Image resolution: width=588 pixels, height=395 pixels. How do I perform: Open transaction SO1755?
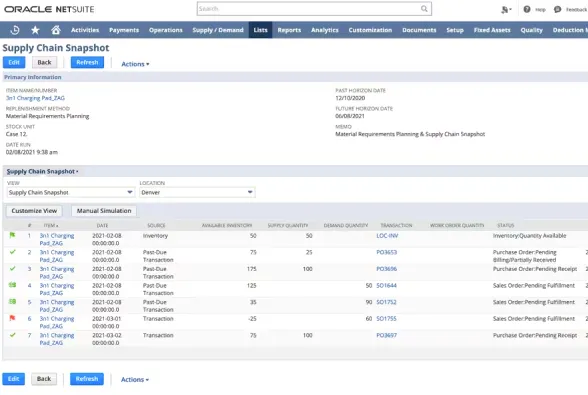[x=386, y=318]
